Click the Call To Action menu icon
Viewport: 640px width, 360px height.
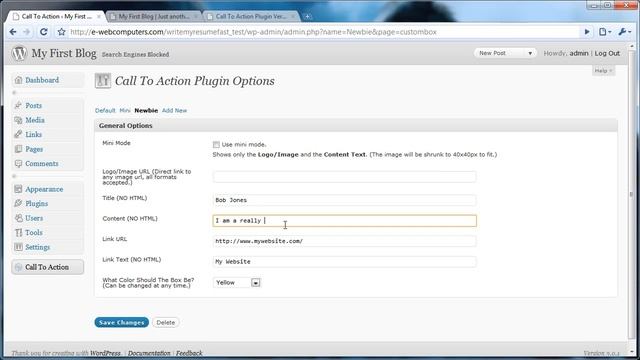(x=18, y=267)
